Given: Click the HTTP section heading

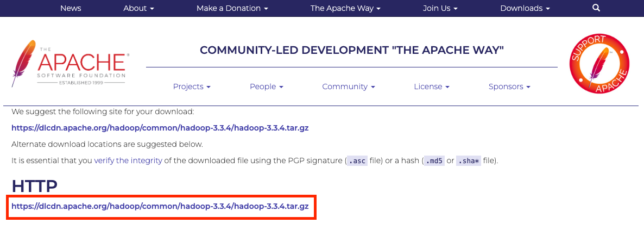Looking at the screenshot, I should [x=35, y=187].
